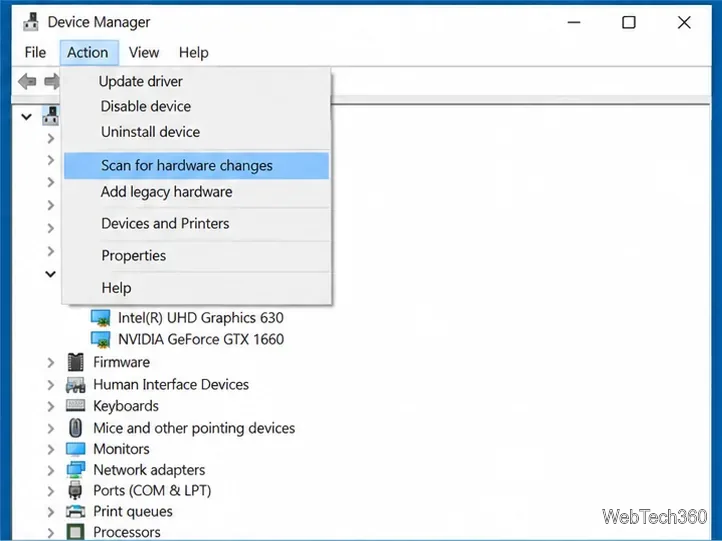This screenshot has width=722, height=541.
Task: Click the Monitors category icon
Action: 76,449
